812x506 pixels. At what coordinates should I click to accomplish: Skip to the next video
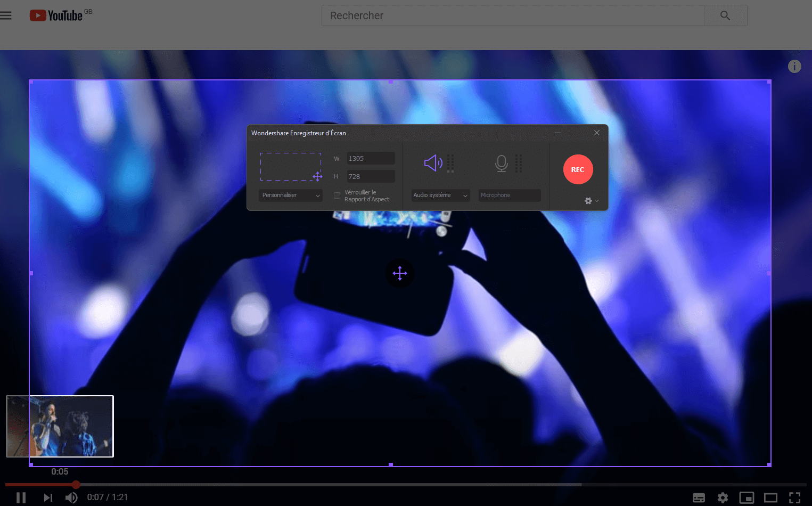coord(48,497)
